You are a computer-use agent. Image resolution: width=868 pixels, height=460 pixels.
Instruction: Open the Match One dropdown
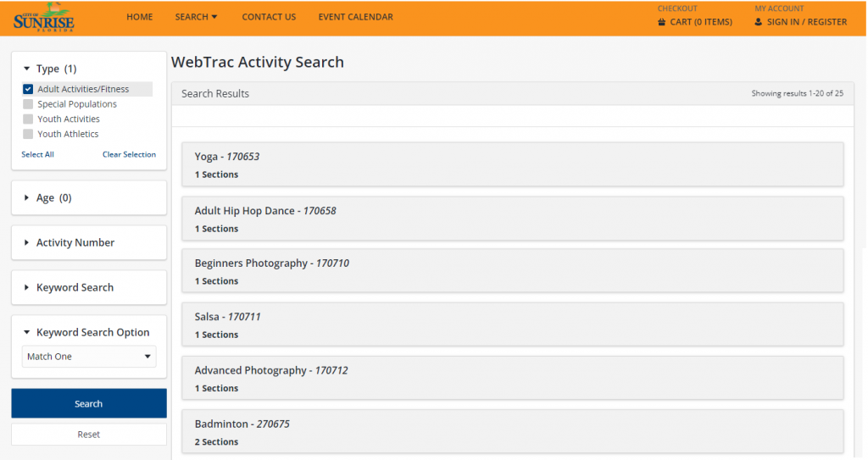88,357
